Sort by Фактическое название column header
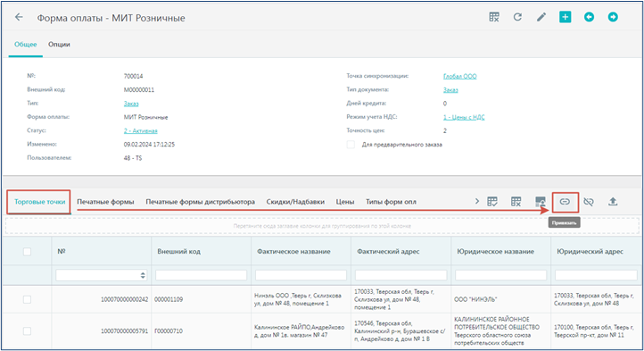 click(x=293, y=252)
